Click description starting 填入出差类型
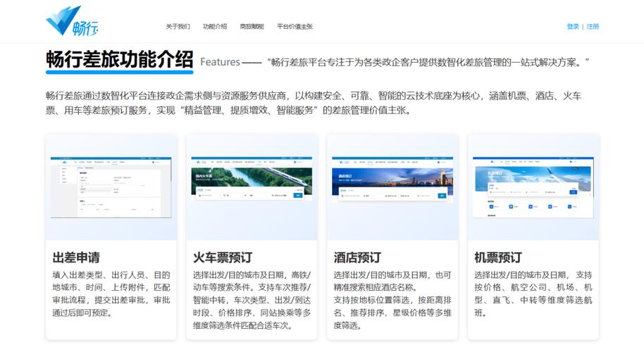Screen dimensions: 644x352 pos(111,294)
